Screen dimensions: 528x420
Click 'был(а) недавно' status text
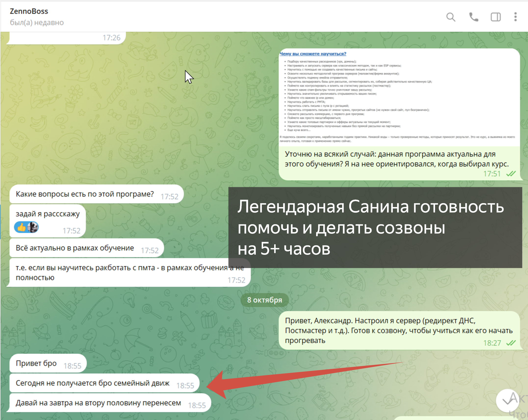click(37, 23)
